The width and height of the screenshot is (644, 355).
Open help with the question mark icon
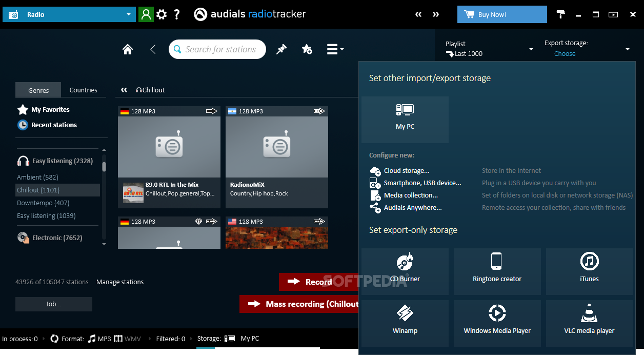[177, 14]
